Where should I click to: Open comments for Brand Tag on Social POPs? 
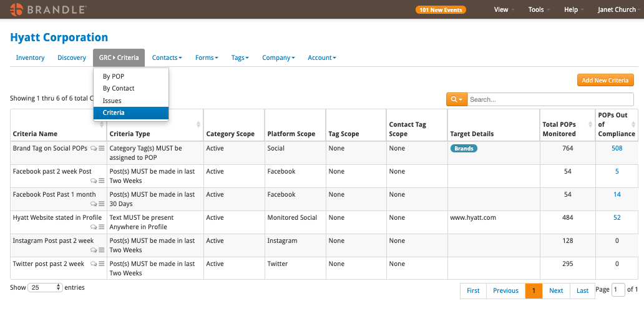tap(94, 149)
